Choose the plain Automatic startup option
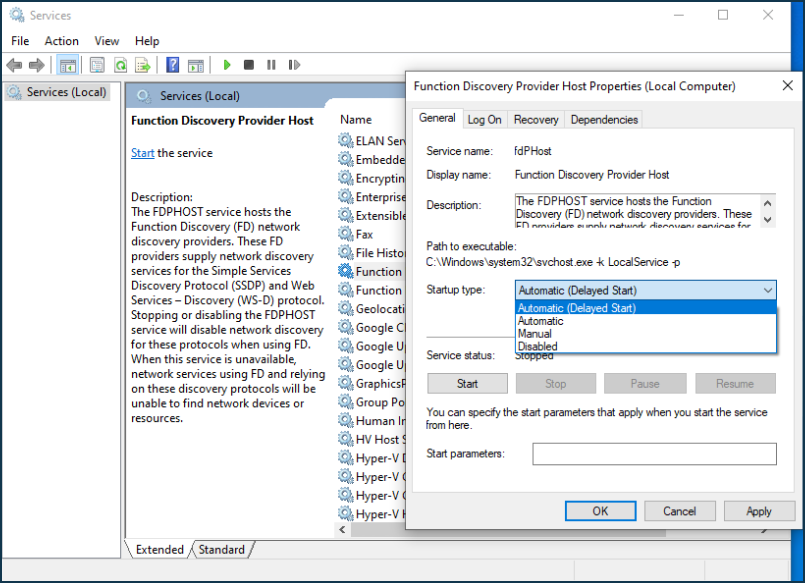Image resolution: width=805 pixels, height=583 pixels. point(646,321)
